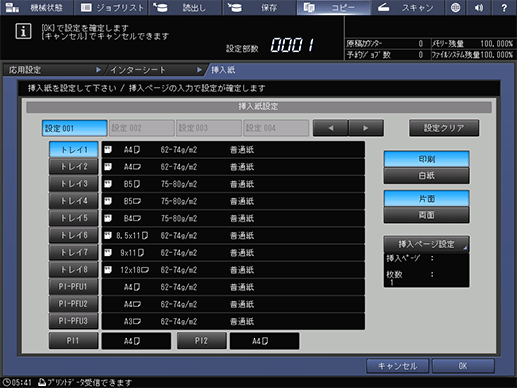Viewport: 517px width, 388px height.
Task: Switch to the 保存 store tab
Action: (x=259, y=7)
